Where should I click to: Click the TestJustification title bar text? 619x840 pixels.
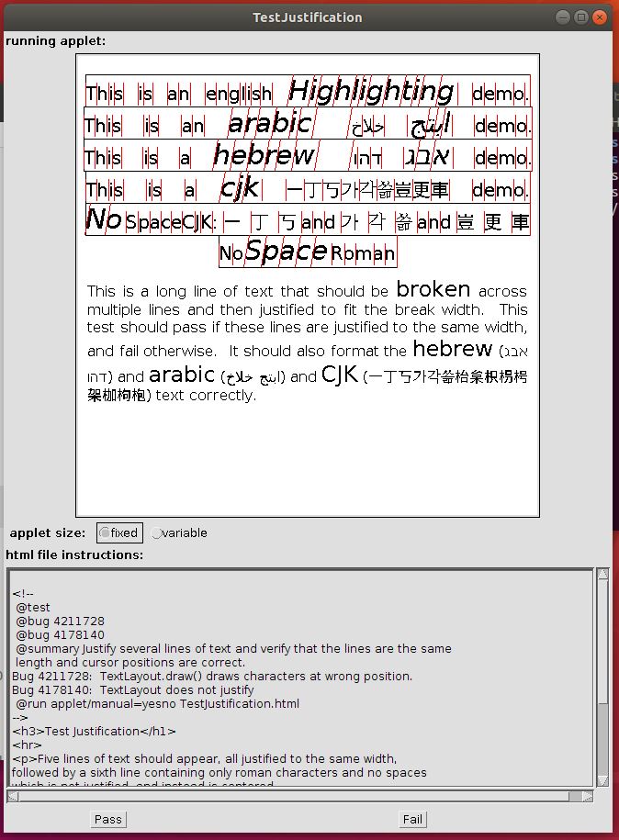pyautogui.click(x=308, y=17)
